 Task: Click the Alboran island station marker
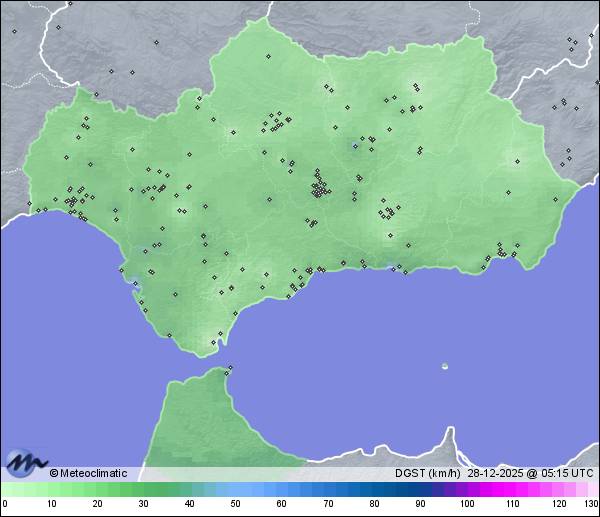click(x=445, y=366)
